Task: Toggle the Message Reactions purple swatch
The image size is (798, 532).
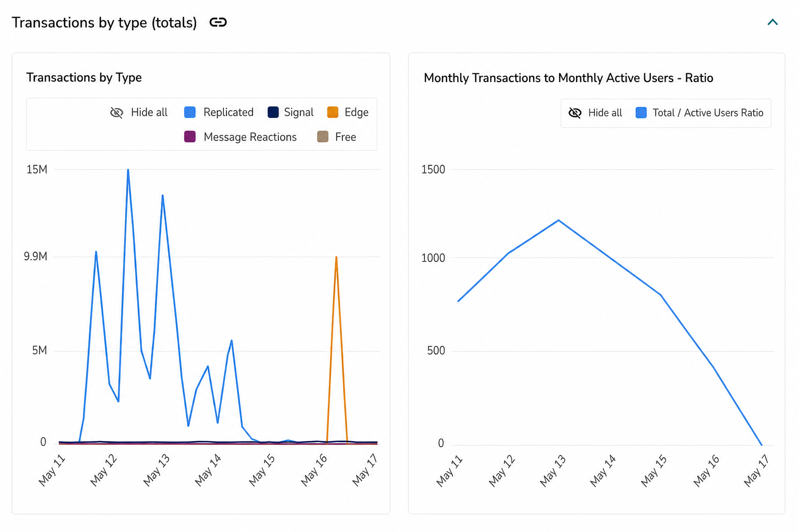Action: point(190,137)
